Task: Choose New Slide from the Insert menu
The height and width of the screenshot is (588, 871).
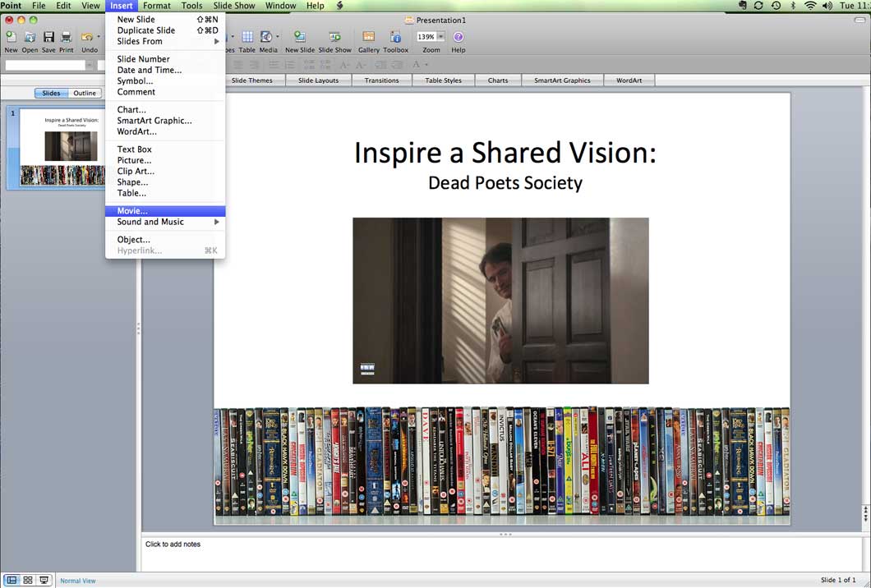Action: tap(165, 20)
